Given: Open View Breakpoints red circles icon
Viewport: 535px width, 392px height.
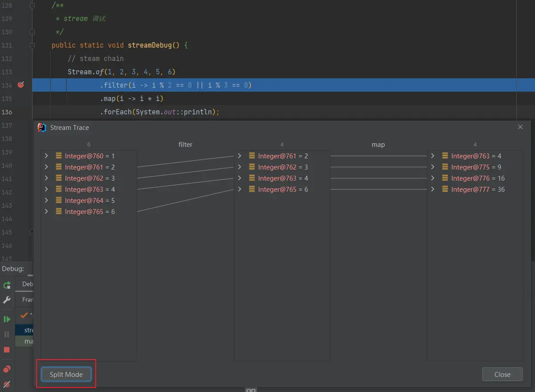Looking at the screenshot, I should click(x=7, y=369).
